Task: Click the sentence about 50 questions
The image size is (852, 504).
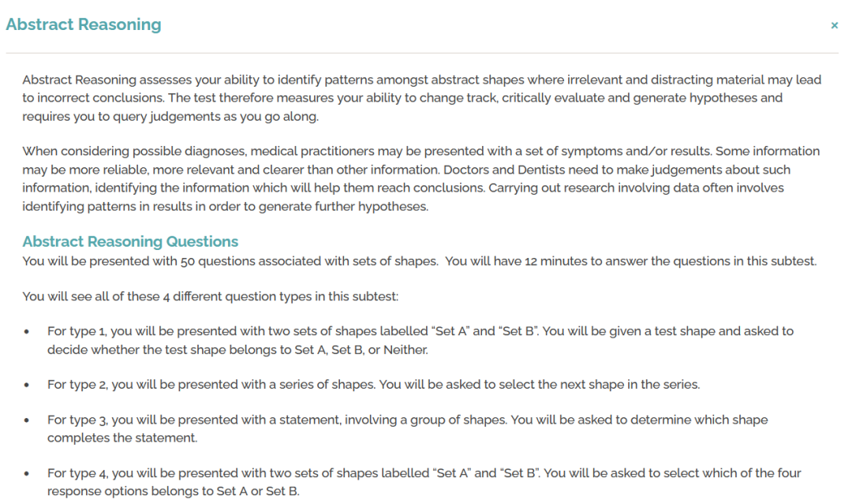Action: click(x=420, y=261)
